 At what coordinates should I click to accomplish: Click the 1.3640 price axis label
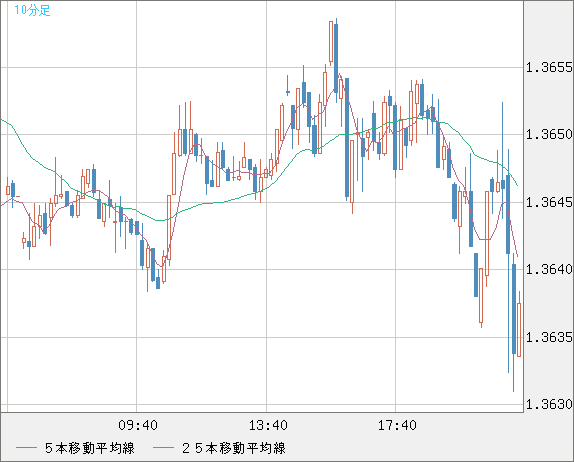pyautogui.click(x=549, y=269)
